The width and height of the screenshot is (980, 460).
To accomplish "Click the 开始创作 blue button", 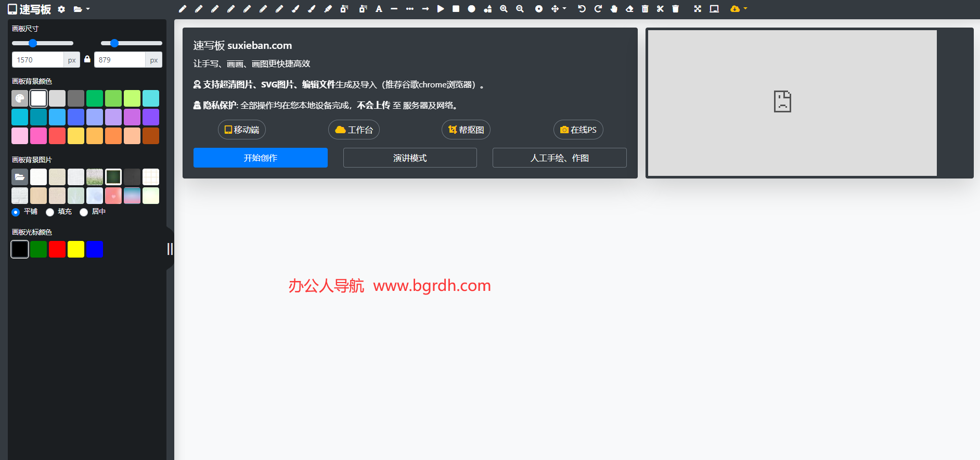I will (x=261, y=158).
